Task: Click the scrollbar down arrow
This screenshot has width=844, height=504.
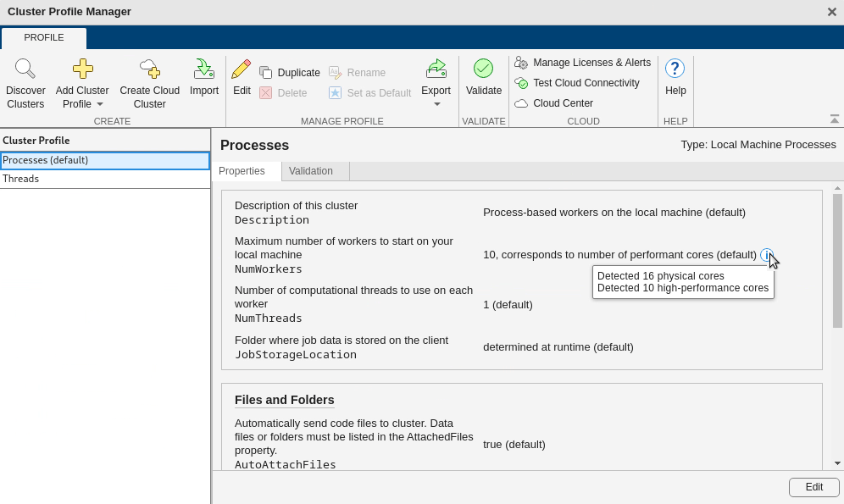Action: pyautogui.click(x=837, y=463)
